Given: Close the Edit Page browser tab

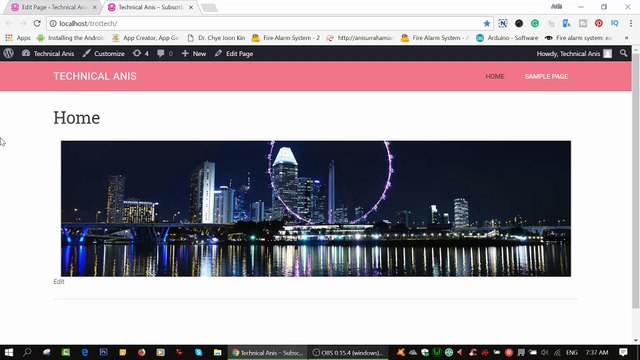Looking at the screenshot, I should pyautogui.click(x=94, y=7).
